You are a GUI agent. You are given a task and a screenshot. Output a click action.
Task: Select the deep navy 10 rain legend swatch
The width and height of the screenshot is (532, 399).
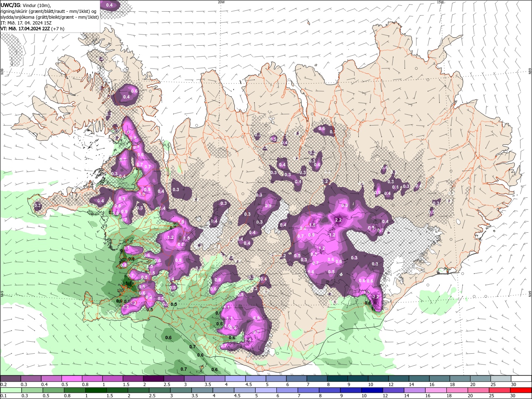click(x=372, y=390)
